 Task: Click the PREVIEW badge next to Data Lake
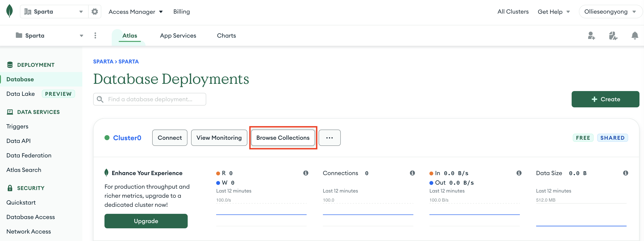[58, 94]
